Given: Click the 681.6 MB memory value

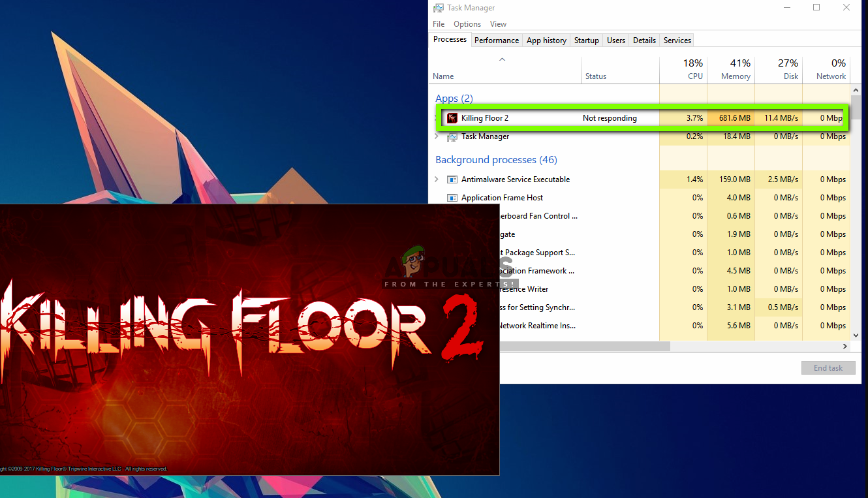Looking at the screenshot, I should pos(735,118).
